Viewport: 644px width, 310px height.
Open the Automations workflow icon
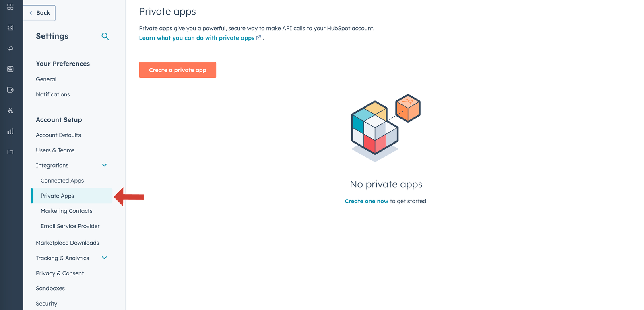(10, 110)
